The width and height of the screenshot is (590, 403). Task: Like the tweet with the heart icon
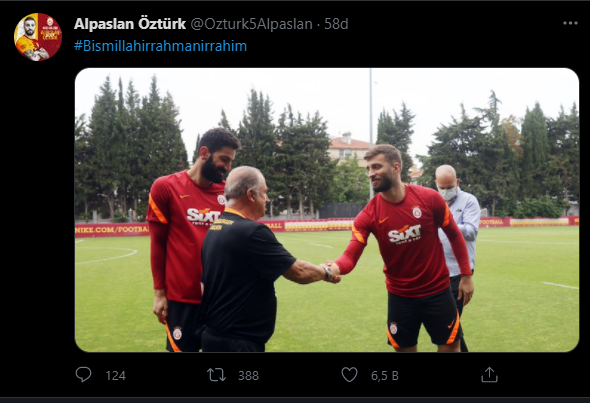click(349, 375)
